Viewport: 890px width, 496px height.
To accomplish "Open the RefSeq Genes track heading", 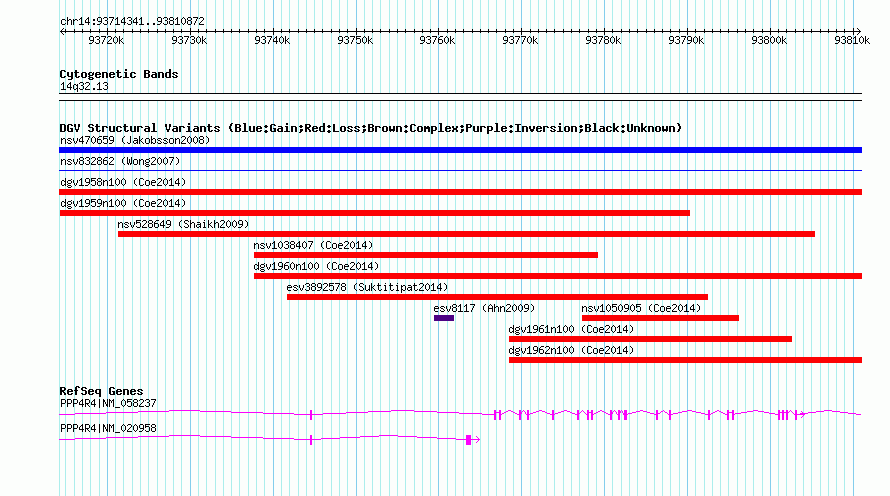I will (x=101, y=391).
